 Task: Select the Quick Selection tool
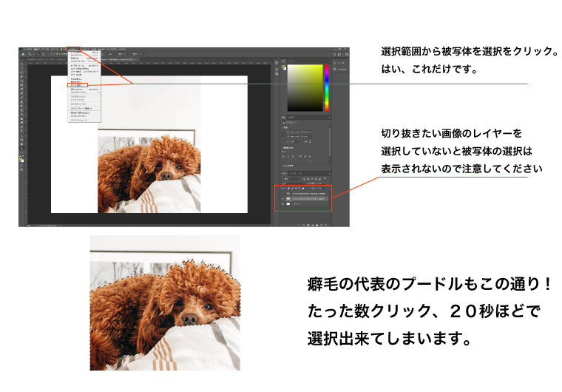(21, 77)
